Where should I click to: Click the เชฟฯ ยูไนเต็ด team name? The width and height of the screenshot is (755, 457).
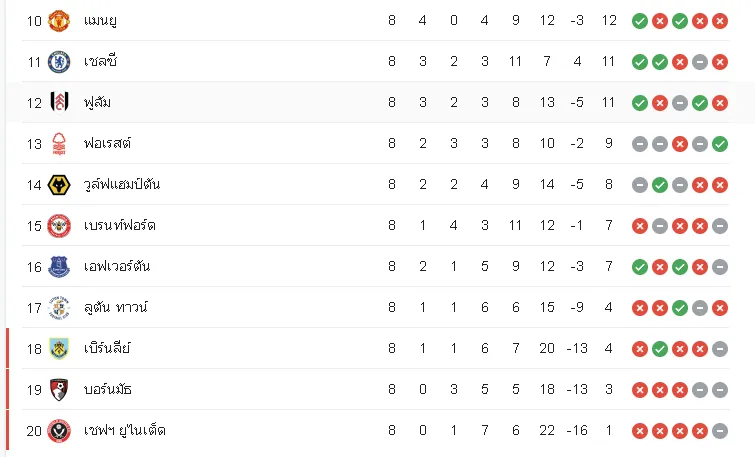[x=125, y=430]
